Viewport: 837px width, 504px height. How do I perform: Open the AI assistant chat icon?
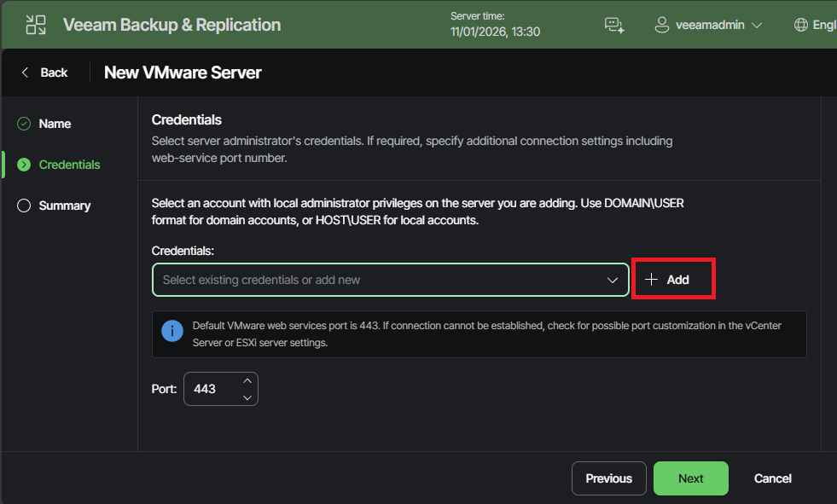tap(613, 25)
